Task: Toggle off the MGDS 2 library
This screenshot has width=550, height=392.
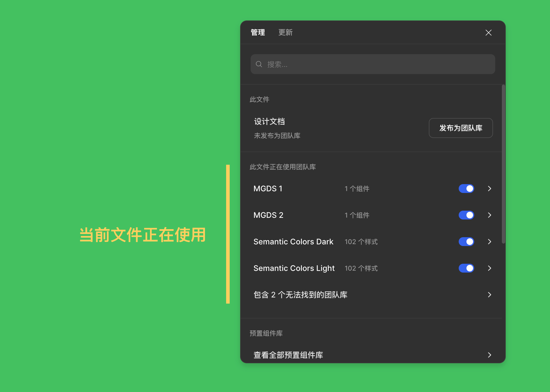Action: (x=466, y=215)
